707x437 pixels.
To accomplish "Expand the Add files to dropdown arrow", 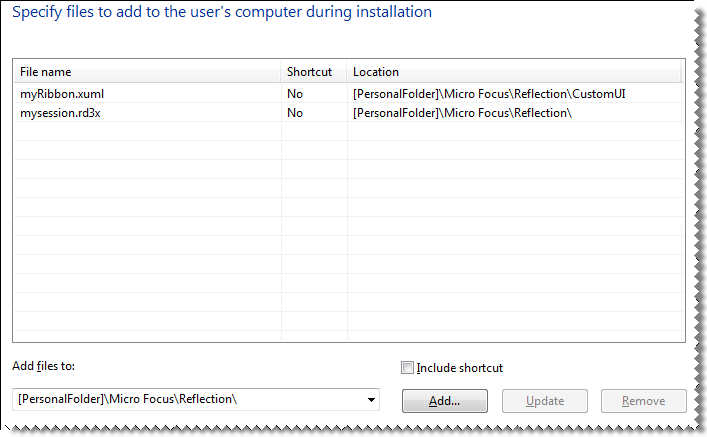I will 371,400.
